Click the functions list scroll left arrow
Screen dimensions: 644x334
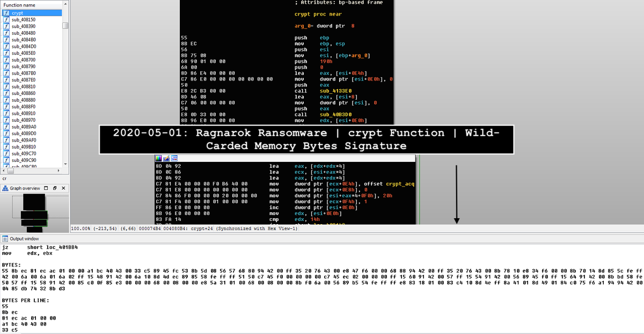4,170
